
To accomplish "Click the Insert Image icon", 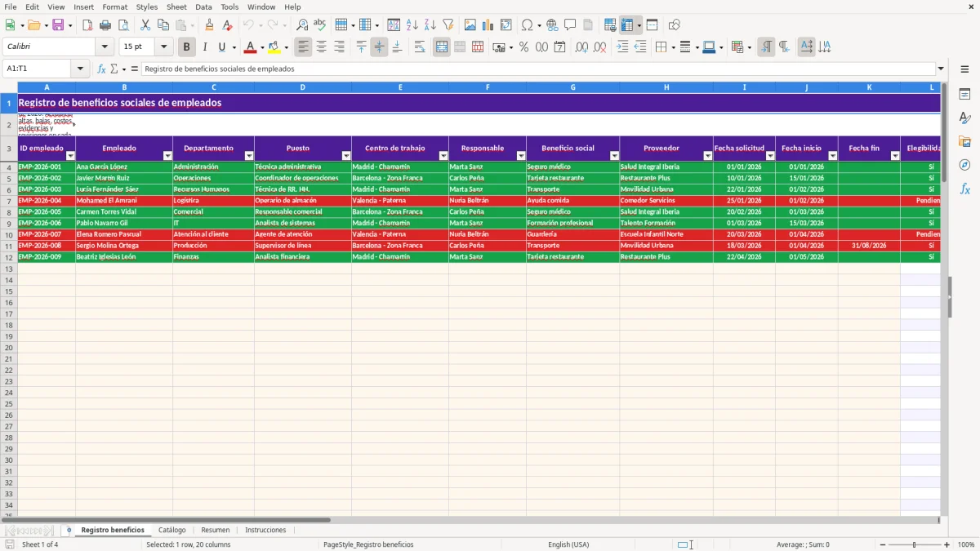I will pos(470,25).
